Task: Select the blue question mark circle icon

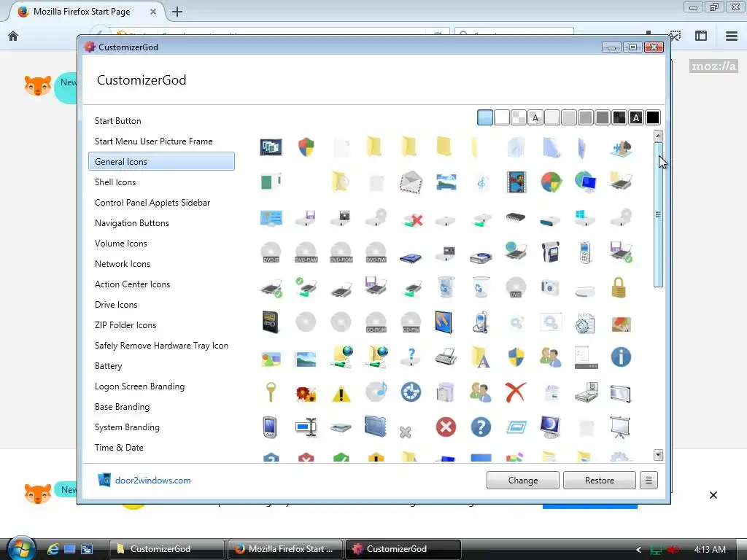Action: pyautogui.click(x=481, y=427)
